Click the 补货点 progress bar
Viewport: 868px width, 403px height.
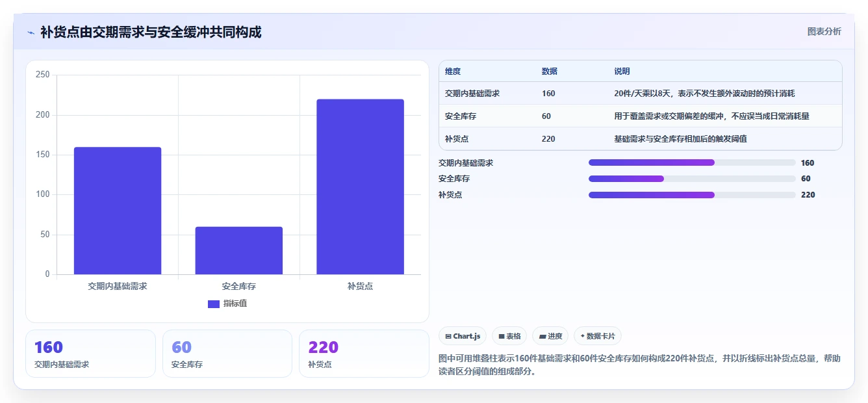(x=692, y=195)
